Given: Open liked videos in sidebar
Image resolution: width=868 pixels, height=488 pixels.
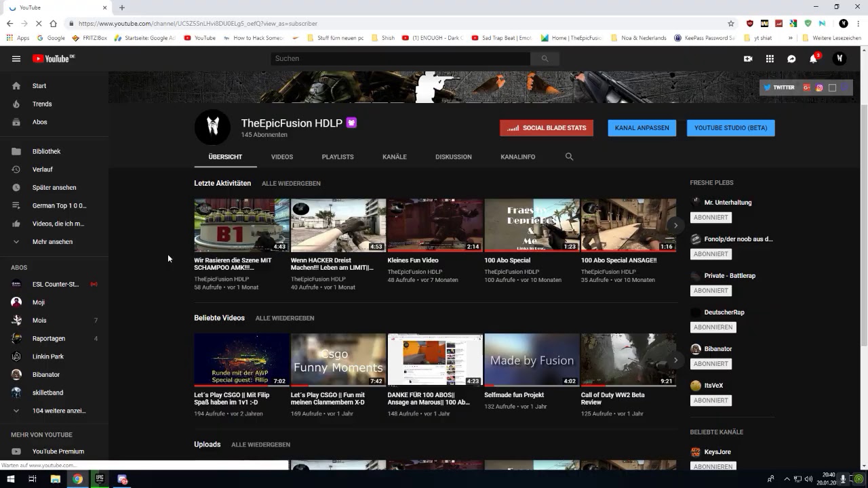Looking at the screenshot, I should [54, 224].
